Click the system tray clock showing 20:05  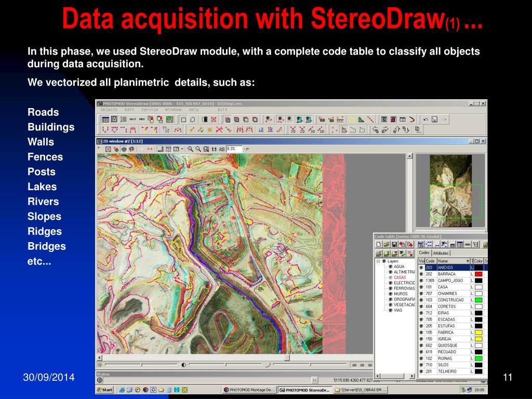pyautogui.click(x=479, y=390)
